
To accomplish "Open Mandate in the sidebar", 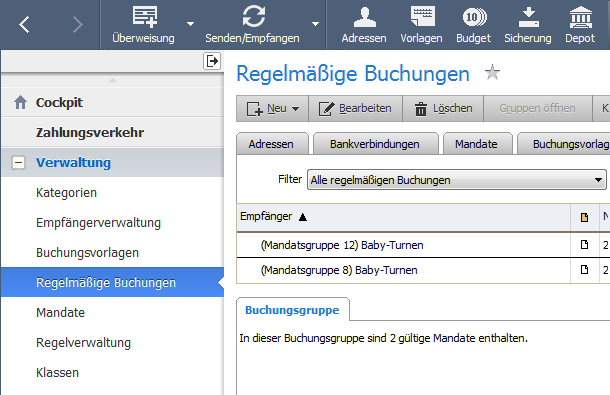I will 112,312.
